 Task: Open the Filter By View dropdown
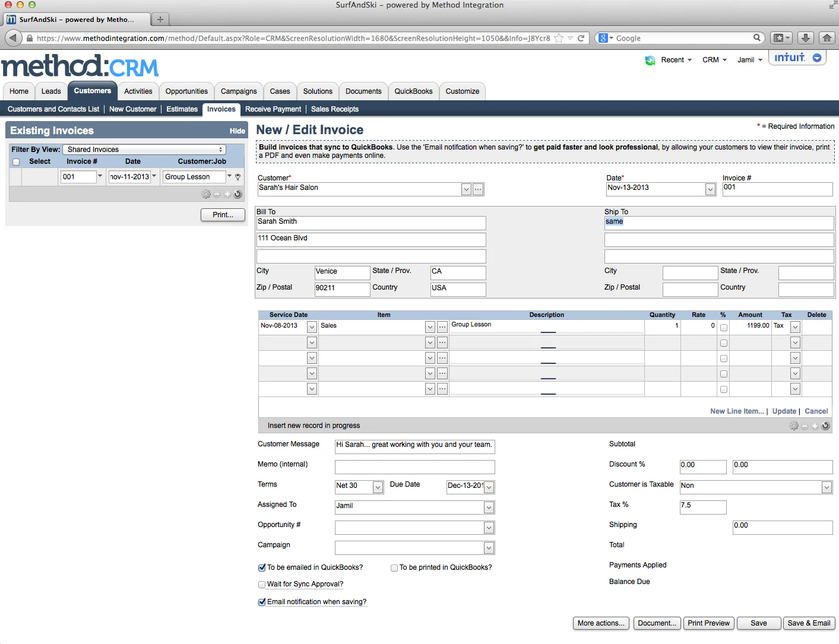[x=145, y=150]
